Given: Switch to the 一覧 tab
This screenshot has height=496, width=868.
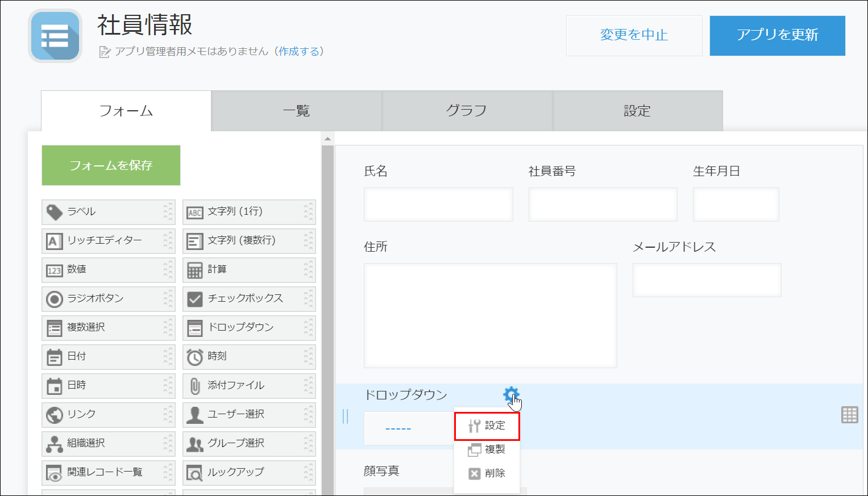Looking at the screenshot, I should click(x=296, y=111).
